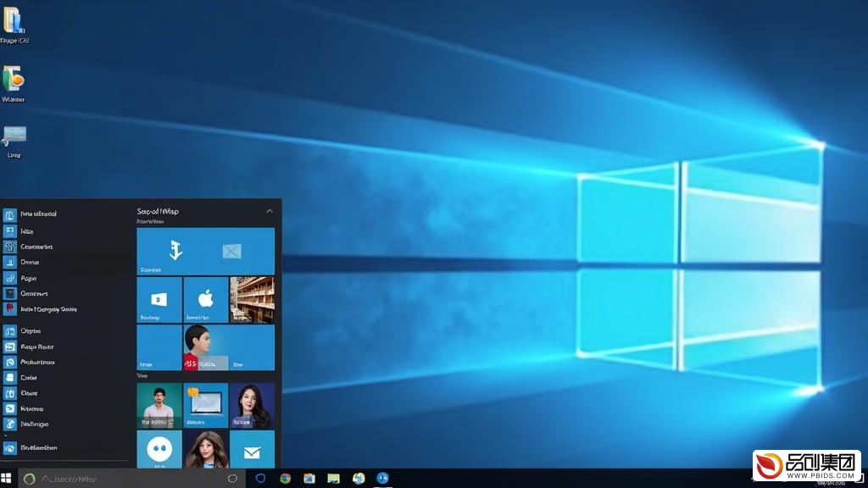Viewport: 868px width, 488px height.
Task: Click into the taskbar search box
Action: pyautogui.click(x=131, y=479)
